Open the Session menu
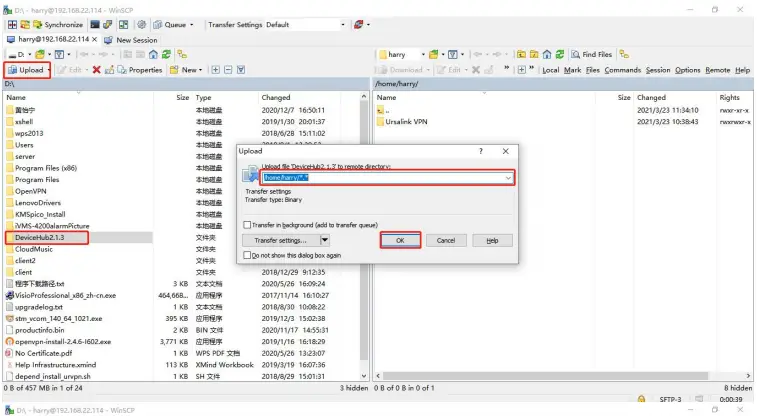 [658, 70]
